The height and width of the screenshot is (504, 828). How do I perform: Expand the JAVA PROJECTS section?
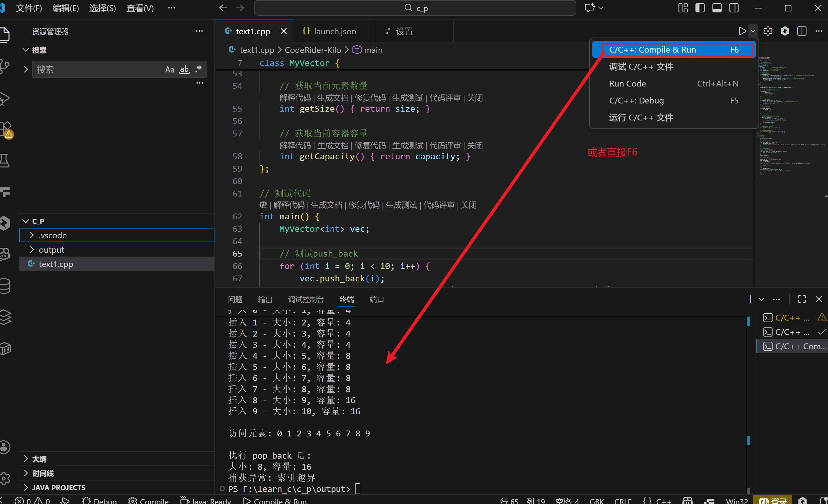click(58, 487)
